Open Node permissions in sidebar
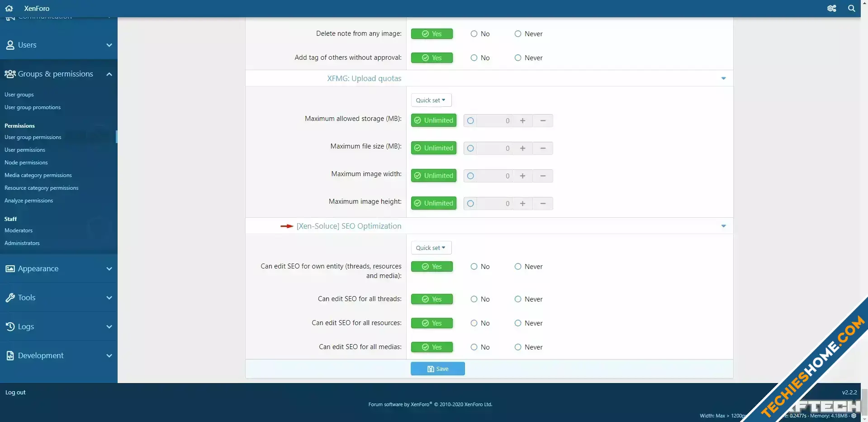This screenshot has height=422, width=868. click(26, 163)
